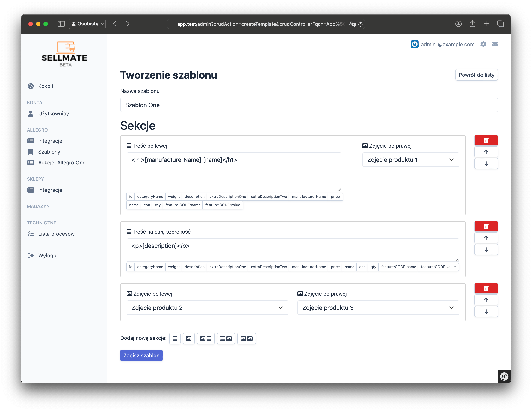Go back in Safari history
532x411 pixels.
[x=115, y=24]
